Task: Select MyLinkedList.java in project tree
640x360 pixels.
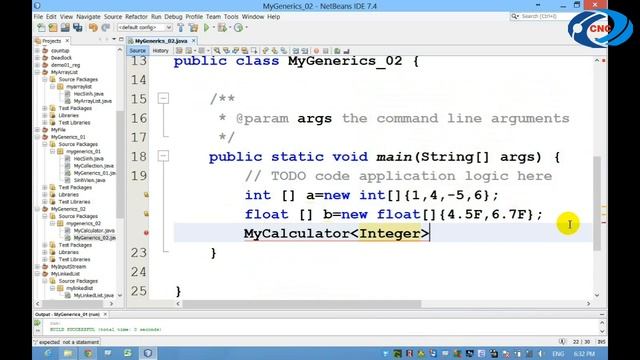Action: pyautogui.click(x=93, y=295)
